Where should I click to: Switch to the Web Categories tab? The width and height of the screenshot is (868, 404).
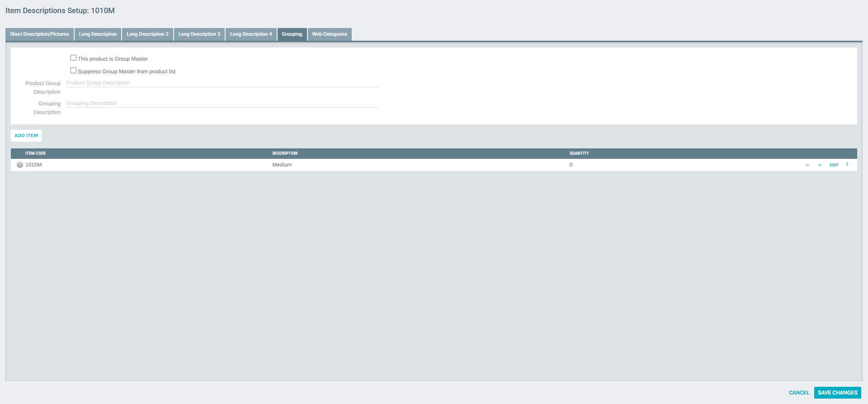point(330,34)
